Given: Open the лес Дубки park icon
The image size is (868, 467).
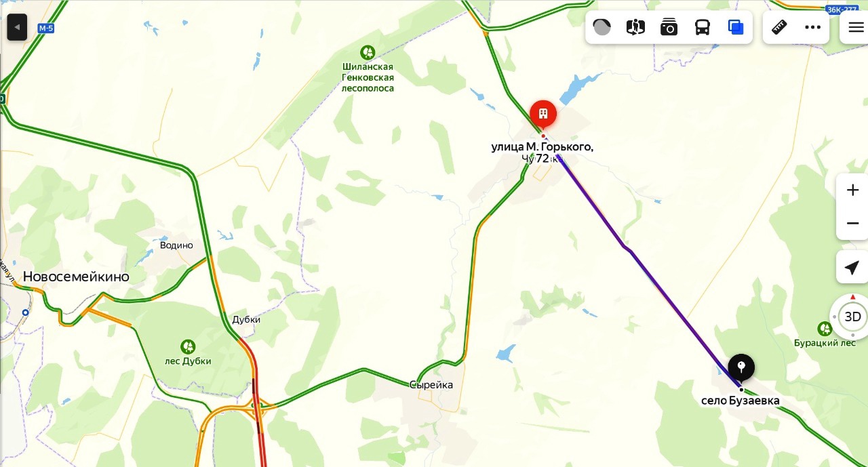Looking at the screenshot, I should (188, 346).
